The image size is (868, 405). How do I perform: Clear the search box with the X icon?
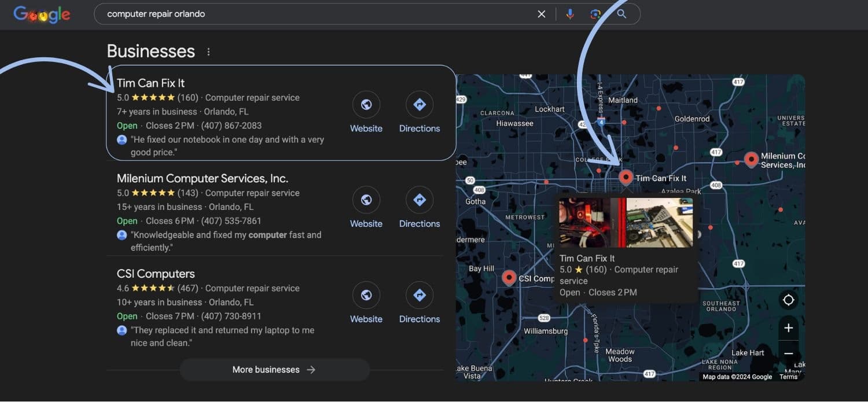[x=541, y=13]
